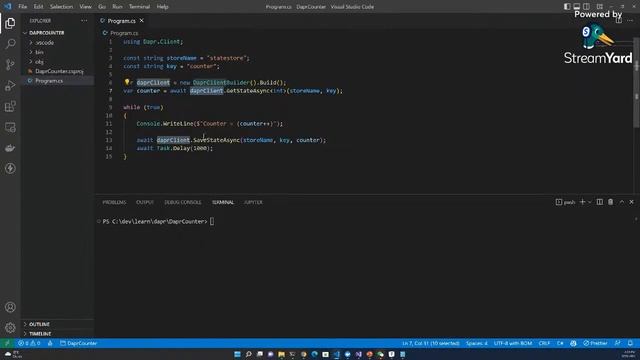This screenshot has height=360, width=640.
Task: Click the VS Code logo icon
Action: [7, 7]
